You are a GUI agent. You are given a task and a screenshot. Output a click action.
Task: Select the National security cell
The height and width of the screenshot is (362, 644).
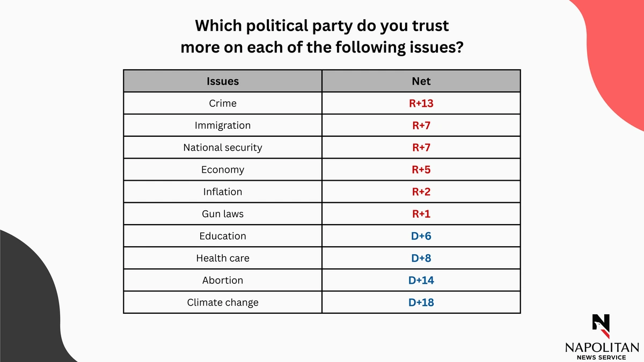[x=223, y=147]
